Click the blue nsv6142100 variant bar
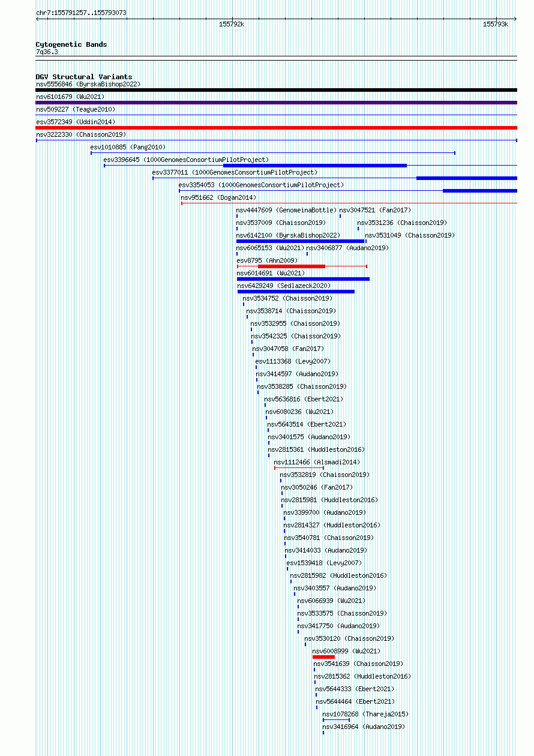This screenshot has width=534, height=756. coord(300,241)
